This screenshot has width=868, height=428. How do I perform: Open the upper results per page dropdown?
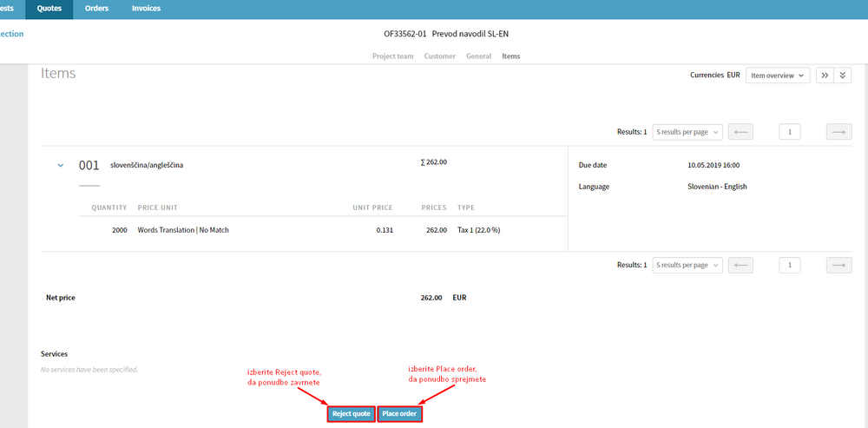pyautogui.click(x=687, y=132)
